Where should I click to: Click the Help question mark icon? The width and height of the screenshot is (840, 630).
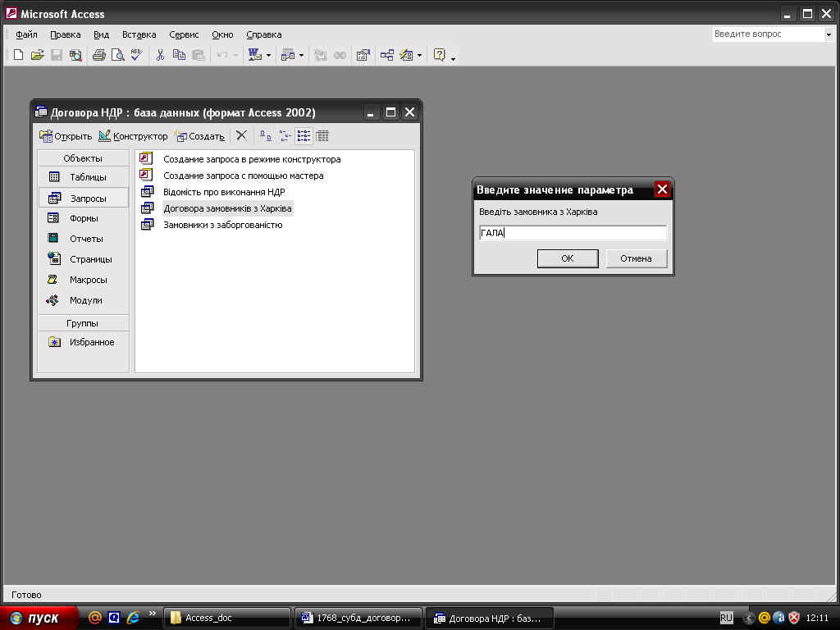(440, 55)
